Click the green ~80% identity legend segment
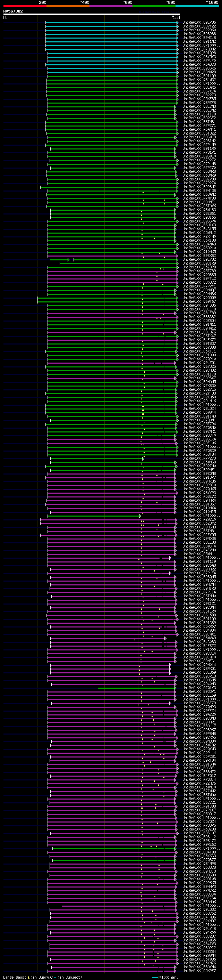222x980 pixels. pos(154,7)
